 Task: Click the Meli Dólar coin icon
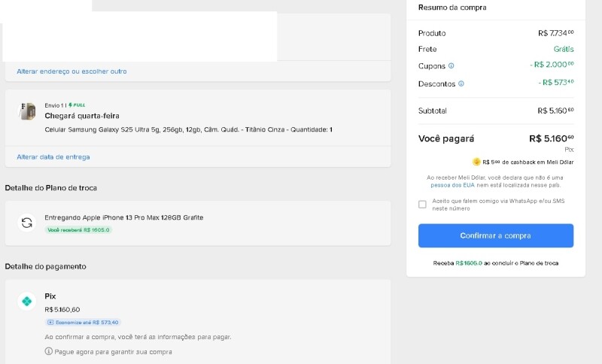click(476, 162)
